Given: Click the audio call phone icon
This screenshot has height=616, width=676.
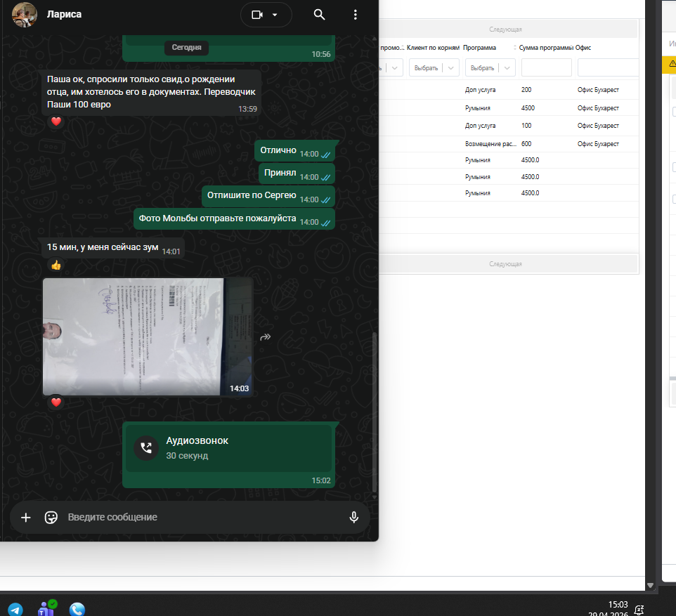Looking at the screenshot, I should point(146,448).
